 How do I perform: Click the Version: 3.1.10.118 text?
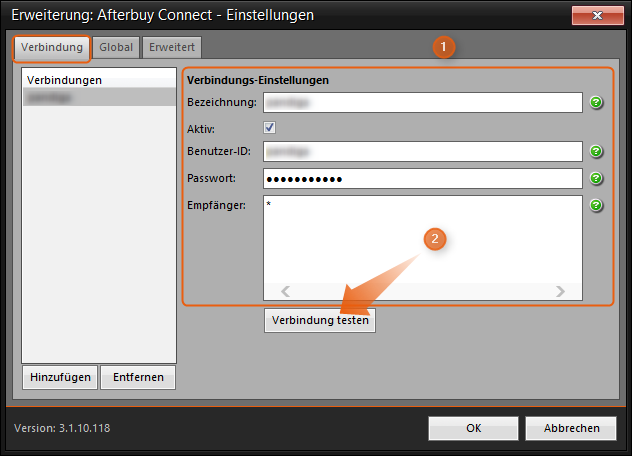pyautogui.click(x=62, y=428)
